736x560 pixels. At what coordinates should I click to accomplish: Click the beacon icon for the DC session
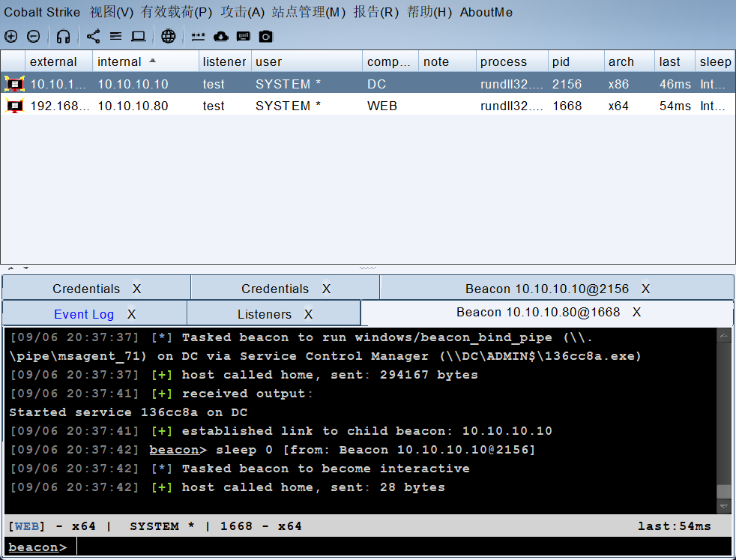(14, 84)
